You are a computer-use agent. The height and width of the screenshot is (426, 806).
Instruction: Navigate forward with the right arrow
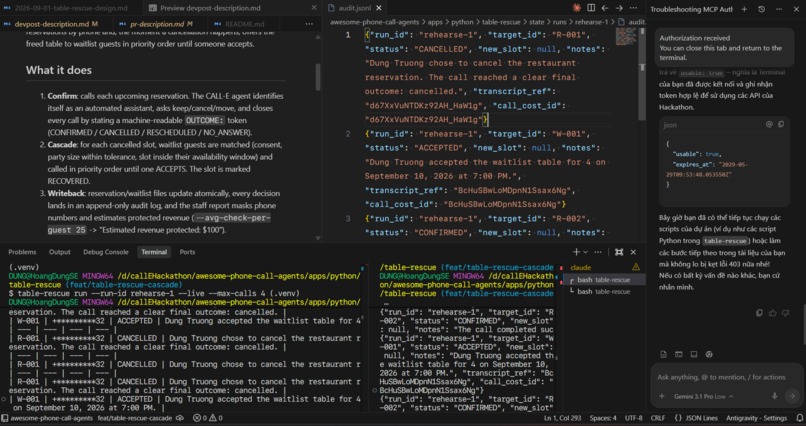click(x=619, y=8)
